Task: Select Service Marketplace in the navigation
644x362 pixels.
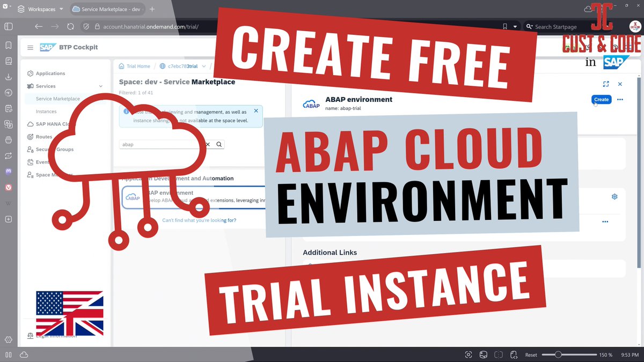Action: (x=58, y=99)
